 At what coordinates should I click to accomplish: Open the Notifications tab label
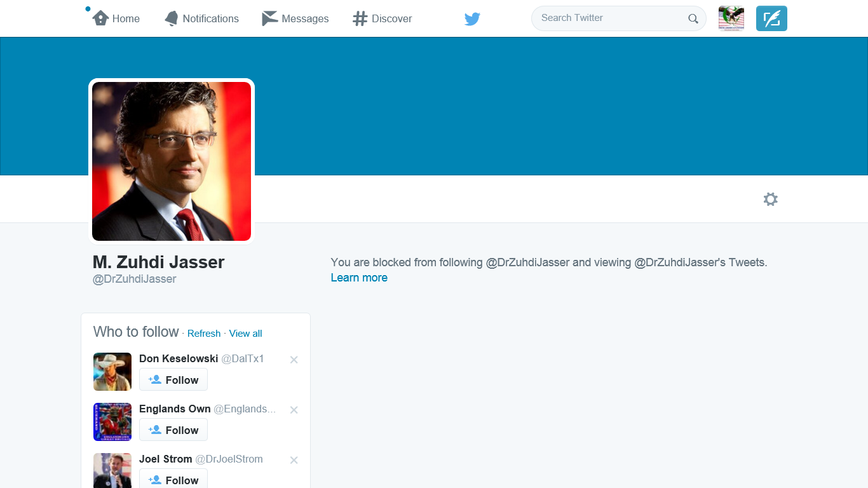coord(211,19)
